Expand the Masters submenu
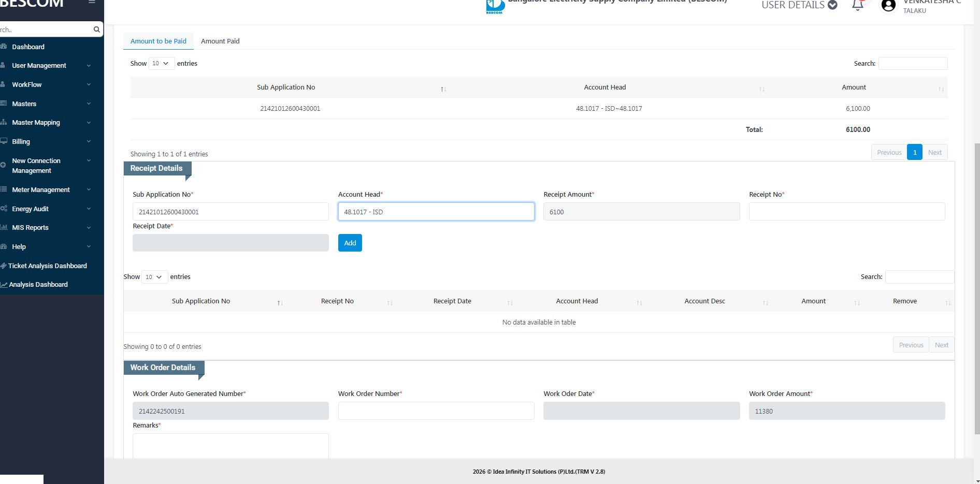The height and width of the screenshot is (484, 980). click(x=89, y=104)
